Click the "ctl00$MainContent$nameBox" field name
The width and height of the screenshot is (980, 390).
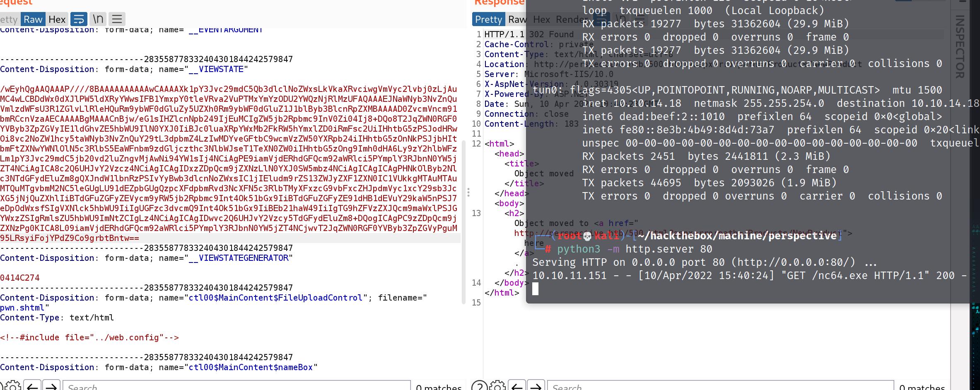251,367
